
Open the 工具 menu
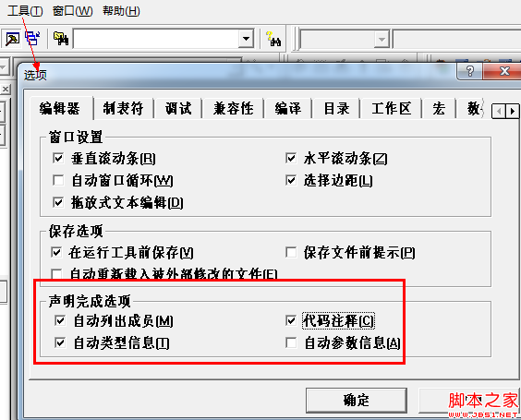click(x=25, y=11)
